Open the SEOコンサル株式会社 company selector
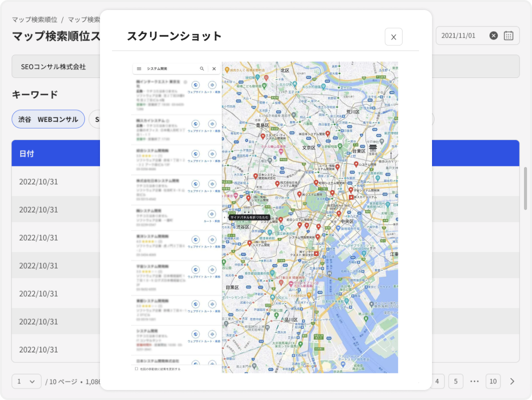This screenshot has width=532, height=400. tap(55, 66)
